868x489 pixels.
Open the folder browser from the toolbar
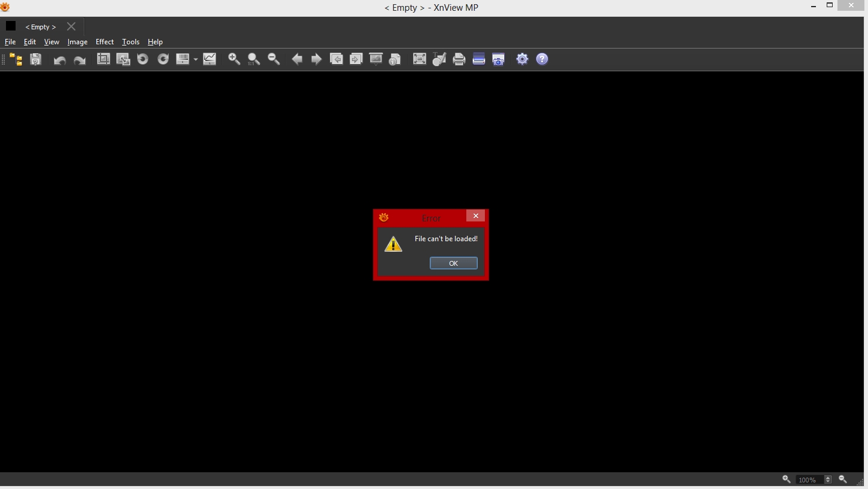[16, 59]
